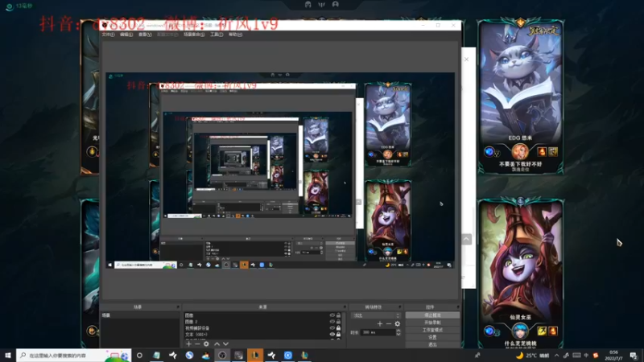Switch to OBS Studio taskbar icon

pos(222,355)
